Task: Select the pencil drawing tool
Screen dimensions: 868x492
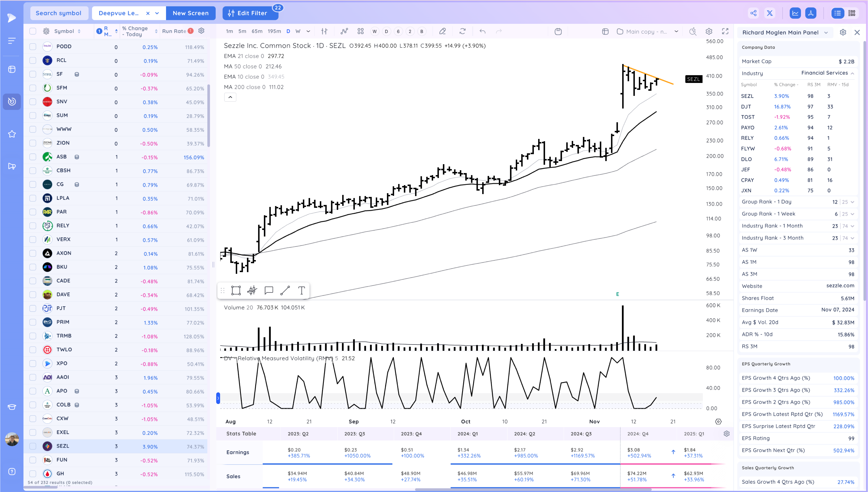Action: (x=442, y=31)
